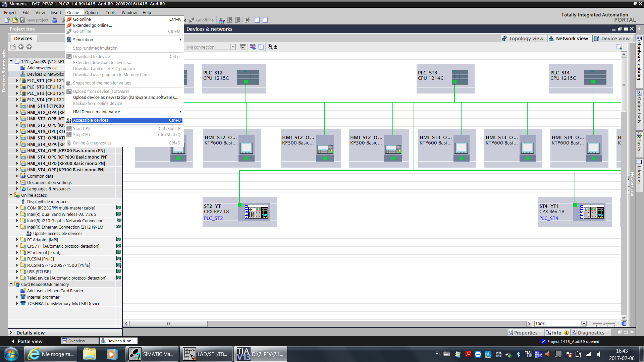Click forward arrow in project tree toolbar
The height and width of the screenshot is (362, 644).
[29, 47]
